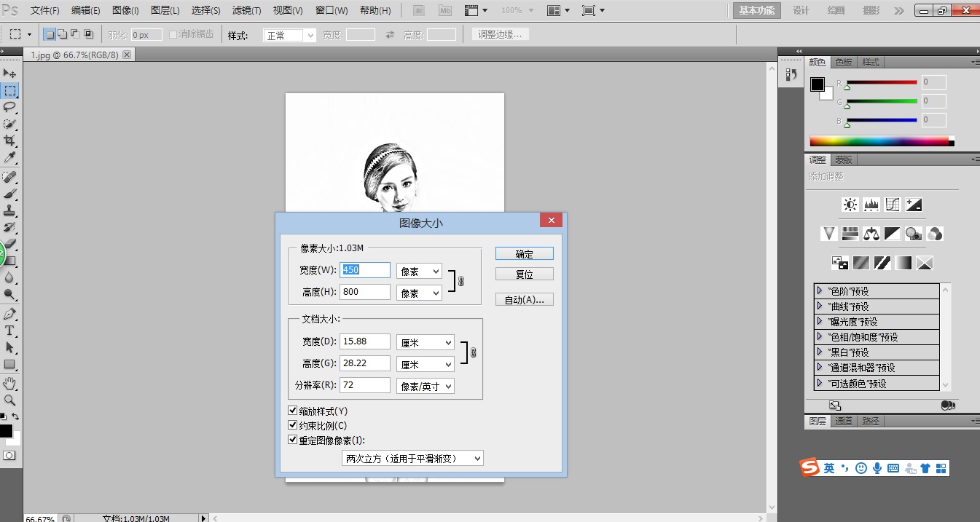Viewport: 980px width, 522px height.
Task: Click the 确定 button
Action: 524,254
